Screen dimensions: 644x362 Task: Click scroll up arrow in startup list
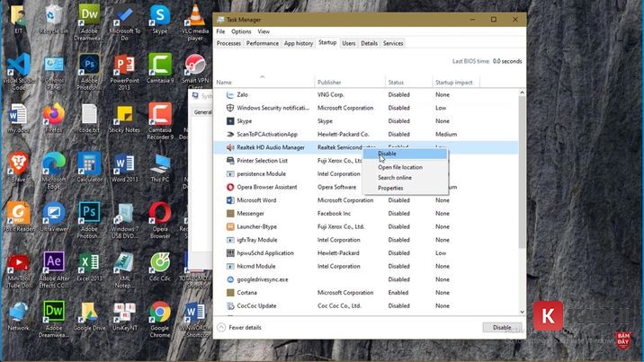pos(522,93)
